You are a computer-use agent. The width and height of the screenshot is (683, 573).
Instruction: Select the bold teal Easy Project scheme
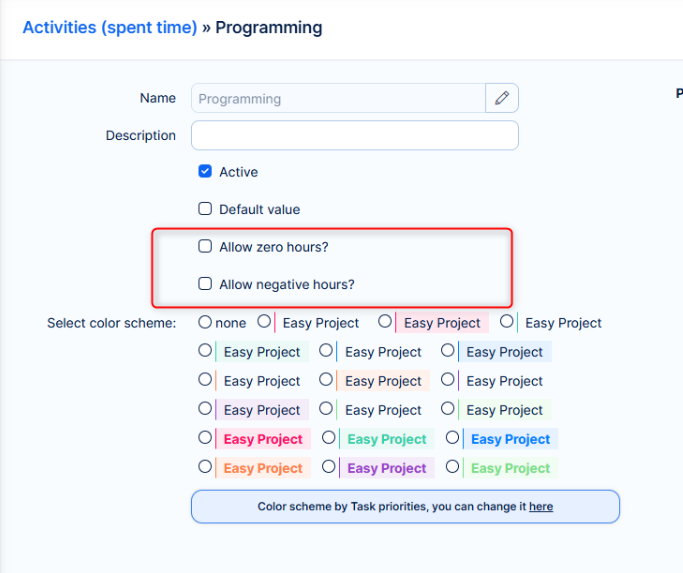click(x=329, y=438)
